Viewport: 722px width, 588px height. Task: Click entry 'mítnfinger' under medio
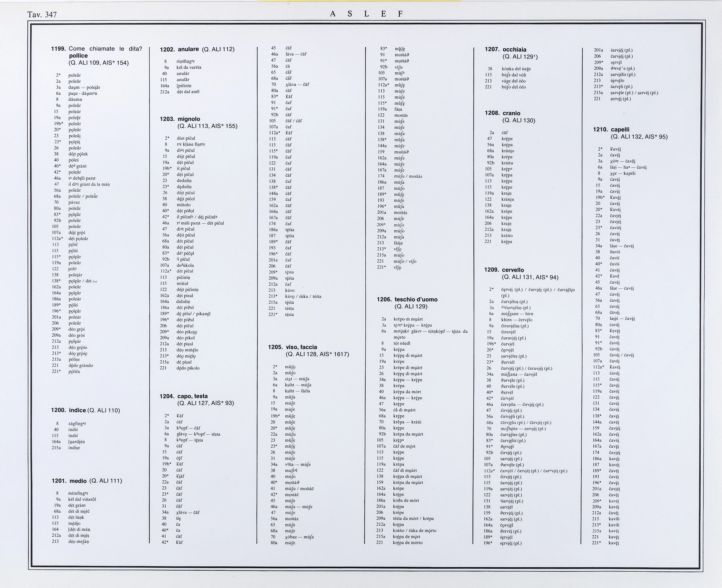[78, 493]
